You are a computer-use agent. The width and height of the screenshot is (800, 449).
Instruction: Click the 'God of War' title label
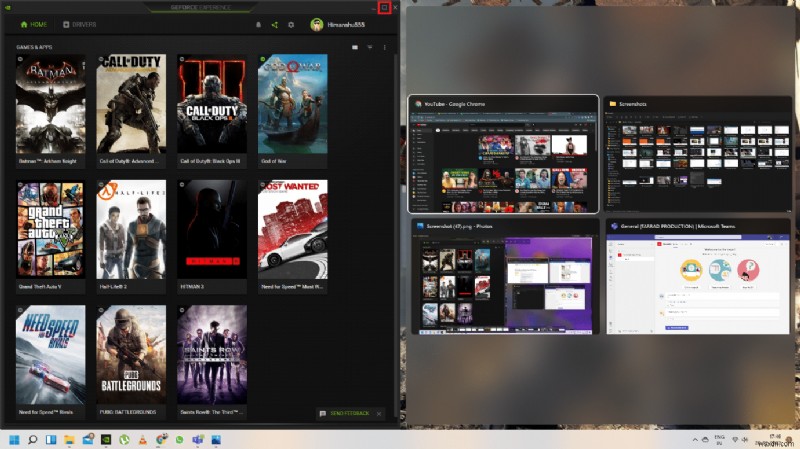[x=273, y=161]
